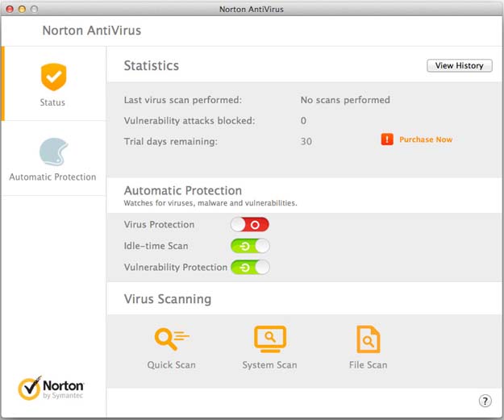Screen dimensions: 504x420
Task: Click the attacks blocked value 0
Action: coord(303,121)
